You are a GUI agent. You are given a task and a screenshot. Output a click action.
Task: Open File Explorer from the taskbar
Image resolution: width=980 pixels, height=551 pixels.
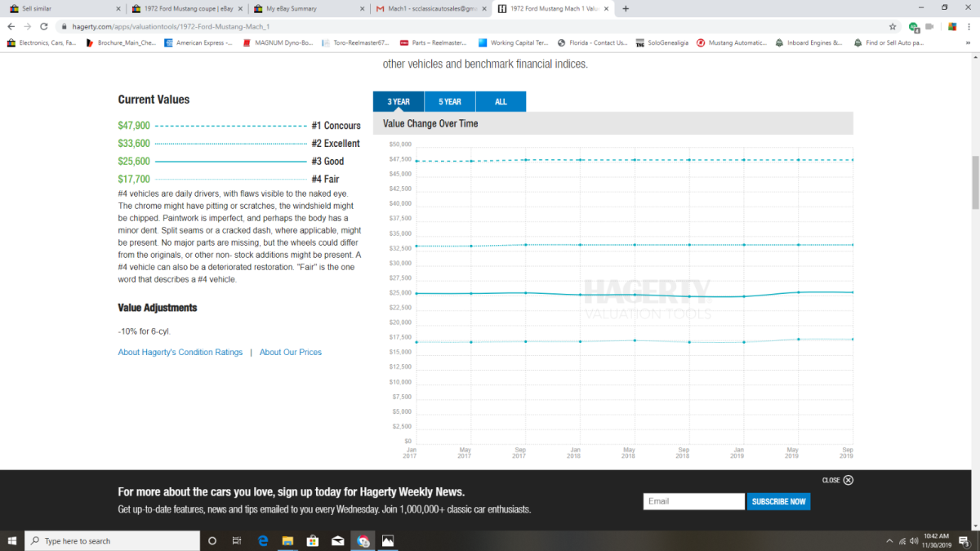click(287, 540)
